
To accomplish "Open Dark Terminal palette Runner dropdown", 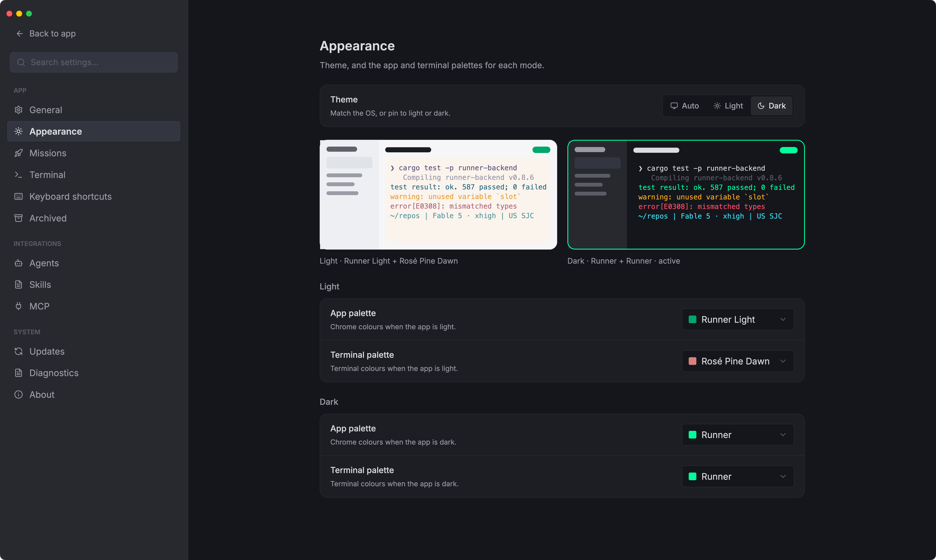I will (738, 477).
